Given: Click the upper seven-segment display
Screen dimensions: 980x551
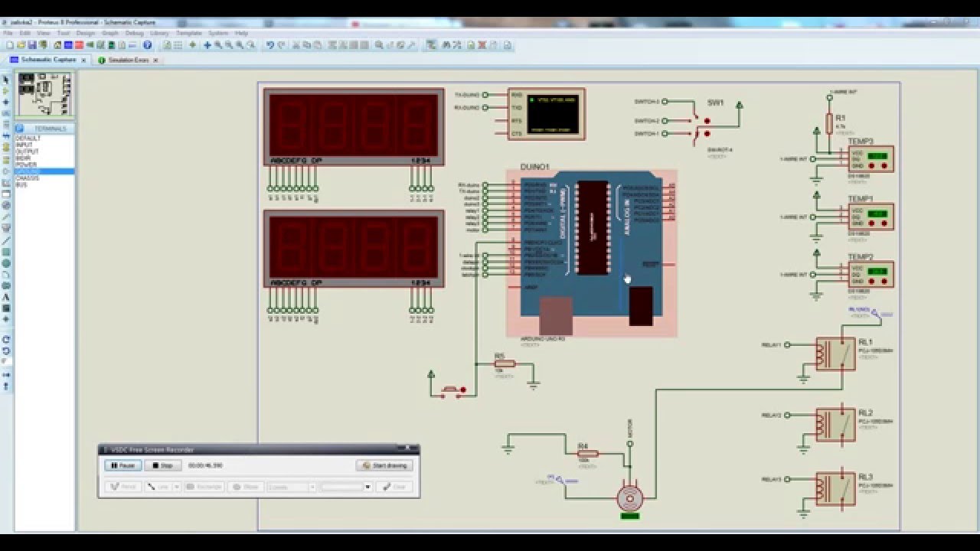Looking at the screenshot, I should [354, 128].
